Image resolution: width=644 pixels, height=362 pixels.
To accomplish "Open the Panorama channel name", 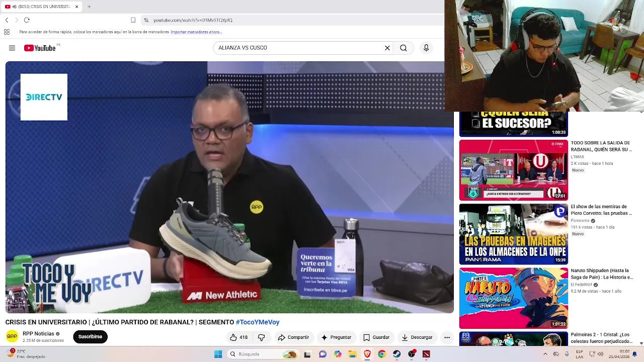I will pyautogui.click(x=580, y=221).
